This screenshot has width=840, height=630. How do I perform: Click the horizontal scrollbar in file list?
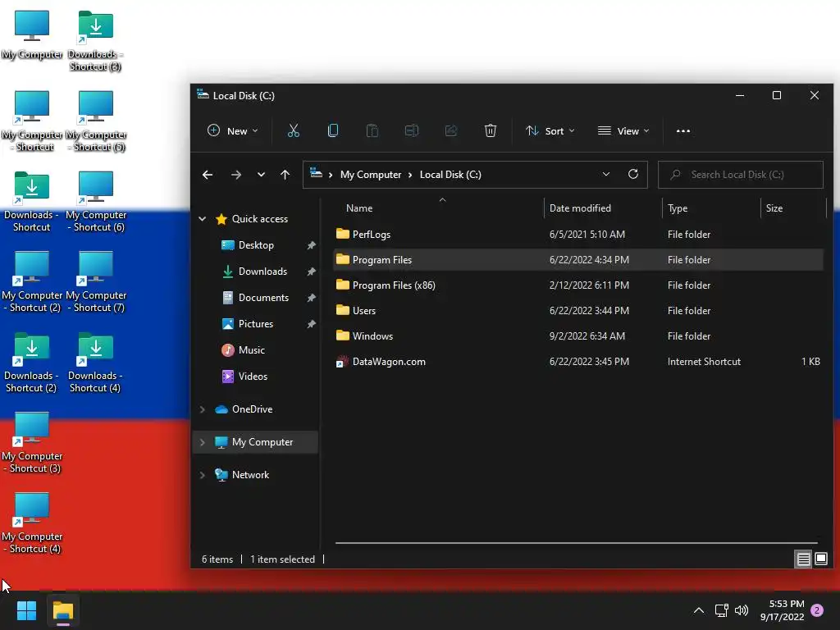pyautogui.click(x=577, y=543)
